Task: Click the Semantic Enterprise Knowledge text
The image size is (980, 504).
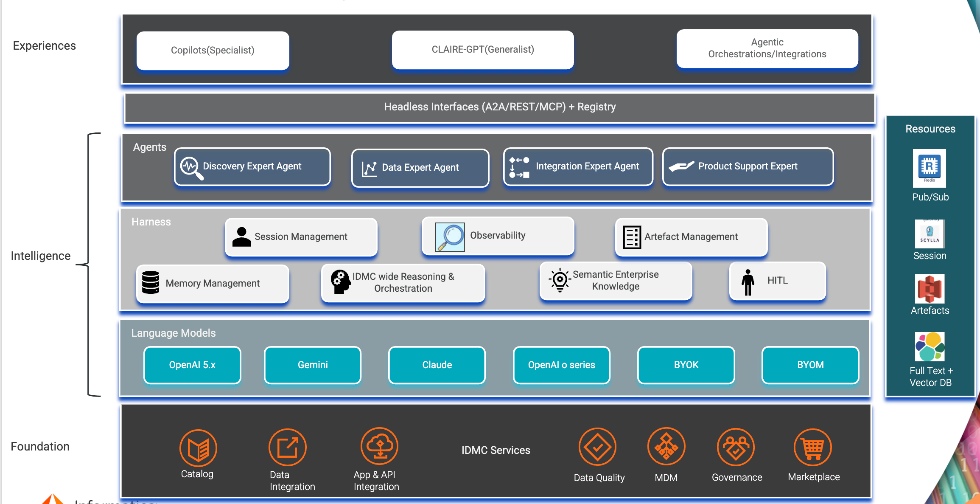Action: [x=616, y=280]
